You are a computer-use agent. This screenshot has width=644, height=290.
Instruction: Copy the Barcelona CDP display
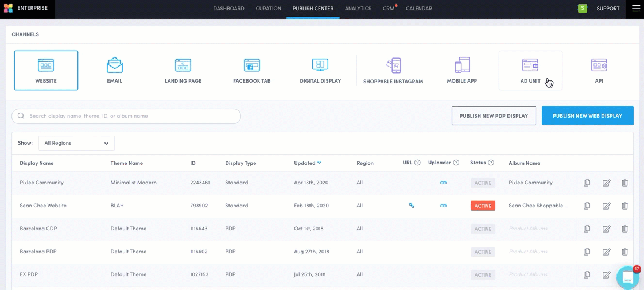click(587, 229)
